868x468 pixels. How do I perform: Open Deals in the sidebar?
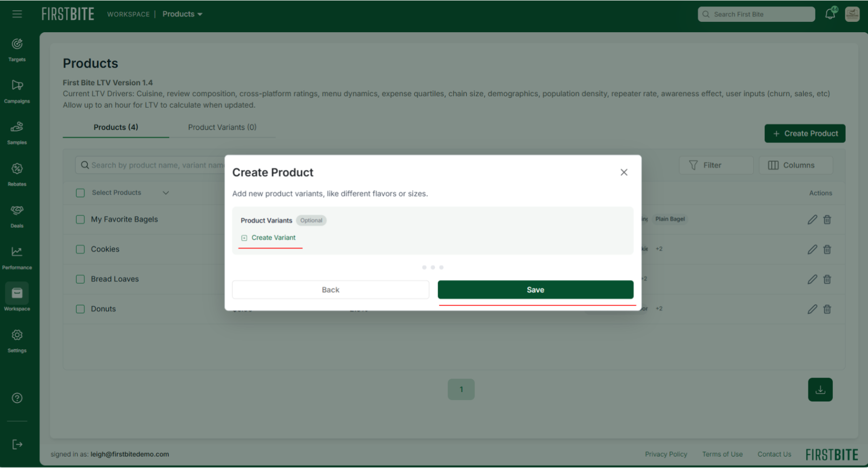(x=17, y=216)
